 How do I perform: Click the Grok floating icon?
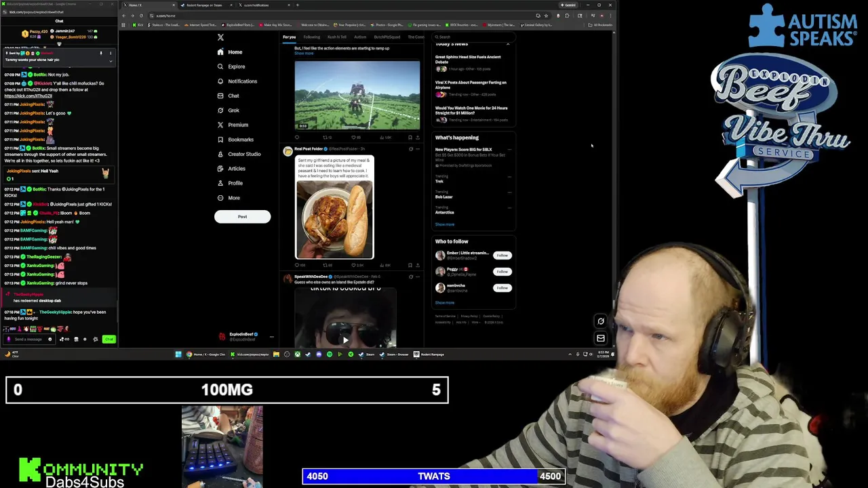point(601,321)
